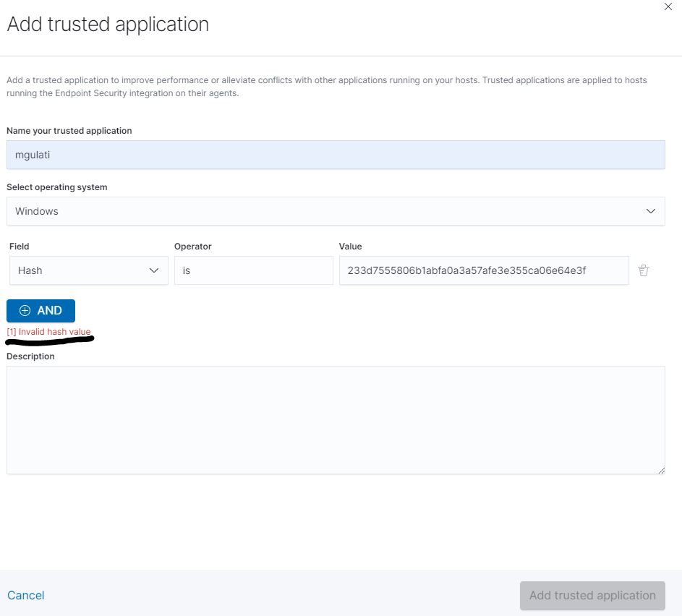Click the 'Add trusted application' heading
Screen dimensions: 682x616
(x=108, y=25)
